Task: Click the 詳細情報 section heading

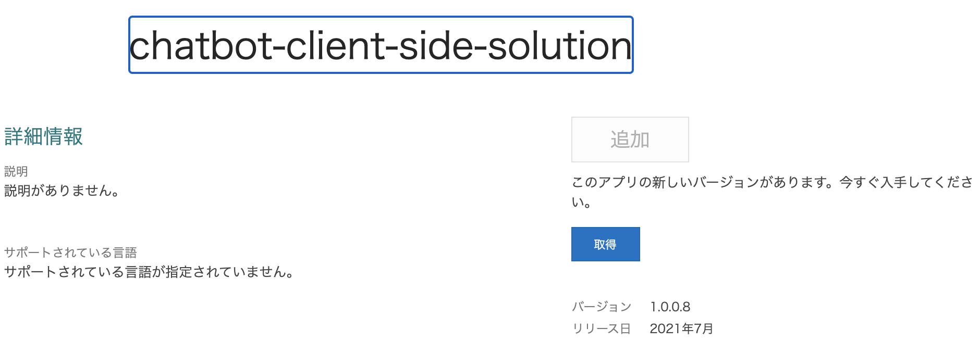Action: click(x=43, y=138)
